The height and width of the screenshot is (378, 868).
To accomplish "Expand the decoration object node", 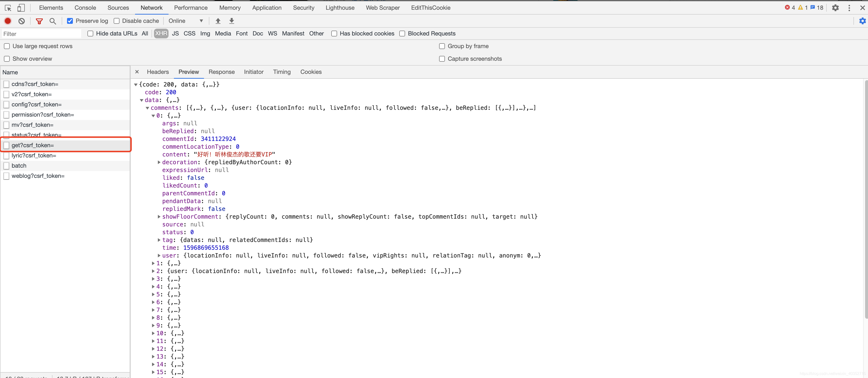I will [x=159, y=162].
